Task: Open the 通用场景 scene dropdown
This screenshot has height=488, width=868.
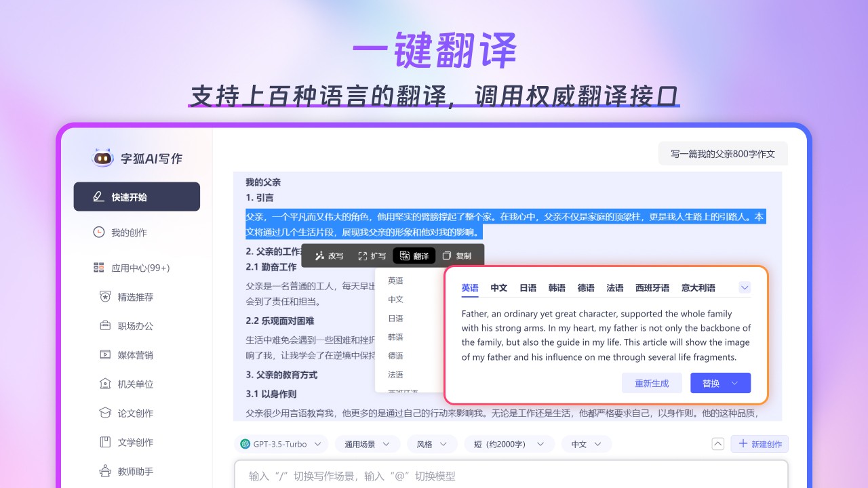Action: point(367,444)
